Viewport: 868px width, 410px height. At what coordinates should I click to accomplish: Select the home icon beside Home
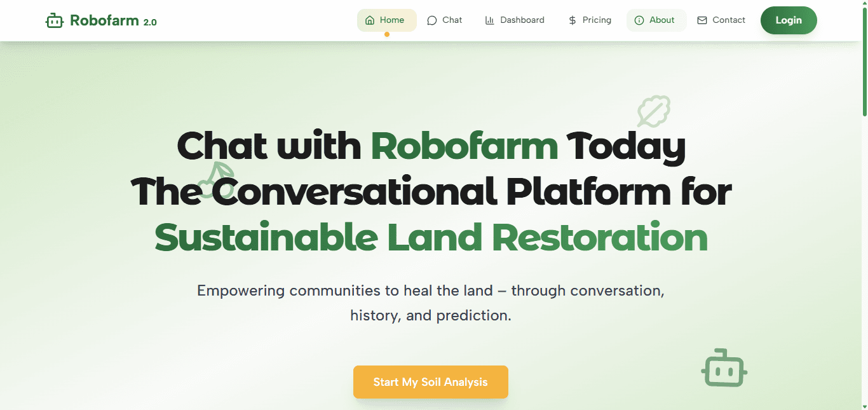coord(369,20)
